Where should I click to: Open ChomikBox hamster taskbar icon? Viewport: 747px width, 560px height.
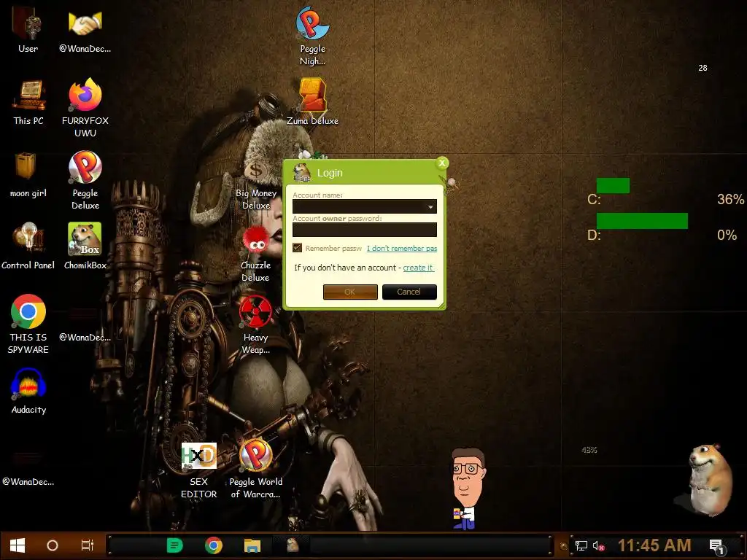coord(292,545)
